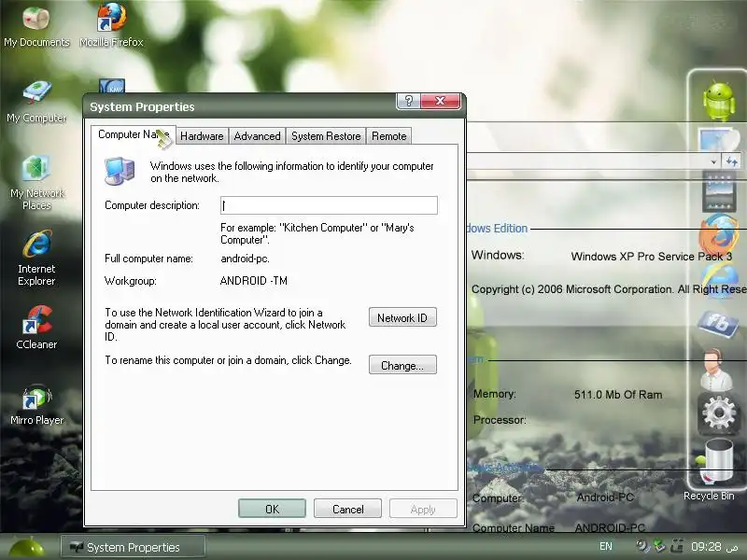Click the Facebook fb dock icon
Viewport: 747px width, 560px height.
click(x=718, y=324)
